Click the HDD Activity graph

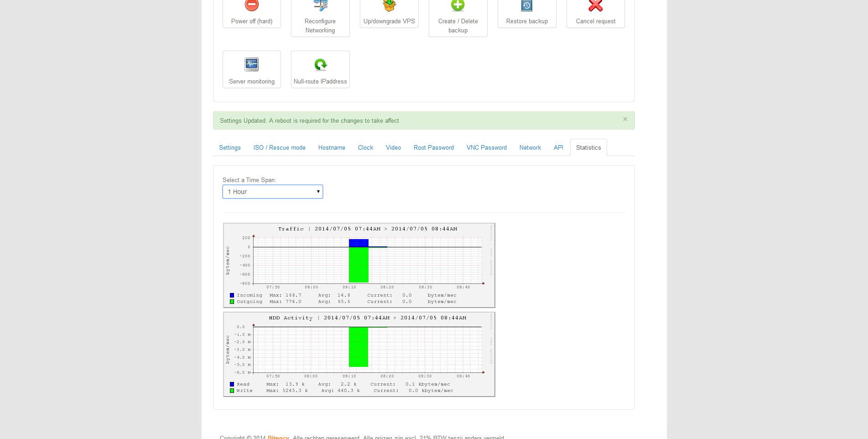359,354
